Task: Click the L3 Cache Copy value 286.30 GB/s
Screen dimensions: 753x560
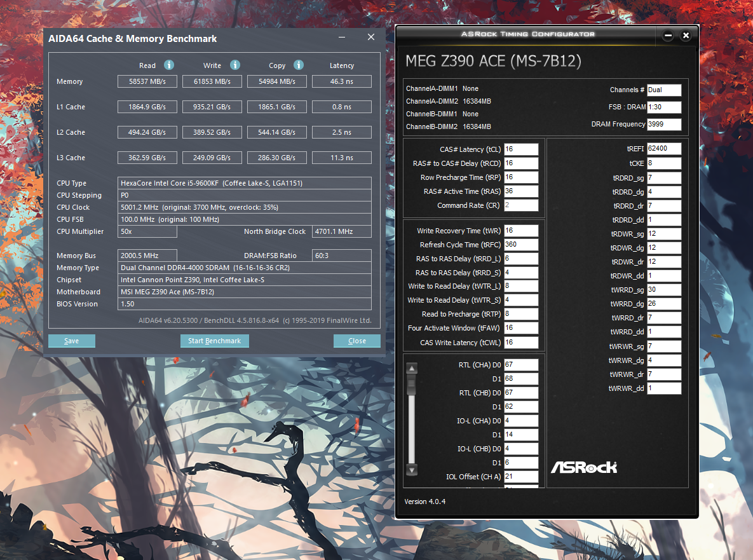Action: point(276,158)
